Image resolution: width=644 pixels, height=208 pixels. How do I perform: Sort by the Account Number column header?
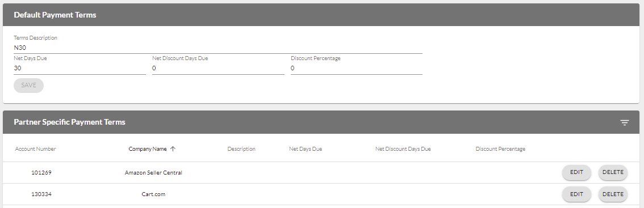pyautogui.click(x=35, y=149)
